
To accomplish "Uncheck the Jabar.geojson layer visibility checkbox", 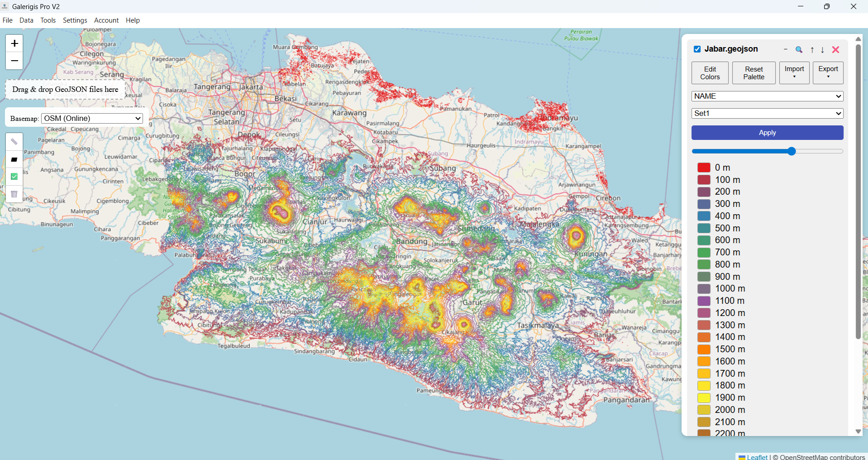I will (x=697, y=49).
